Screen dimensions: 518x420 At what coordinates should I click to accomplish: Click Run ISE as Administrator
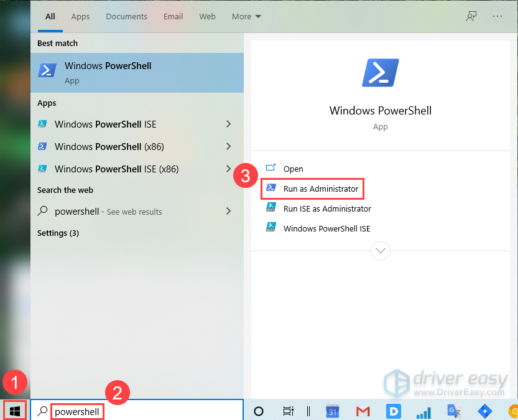(326, 209)
